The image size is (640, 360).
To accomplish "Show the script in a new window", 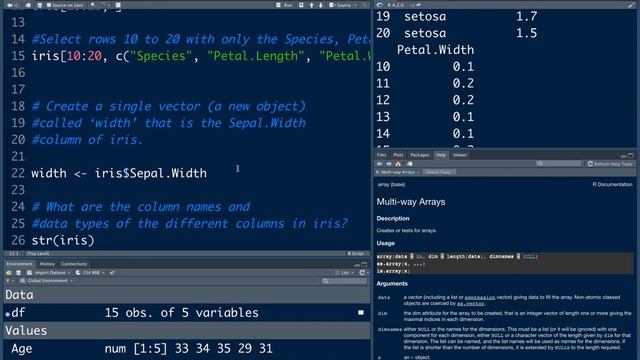I will click(28, 5).
